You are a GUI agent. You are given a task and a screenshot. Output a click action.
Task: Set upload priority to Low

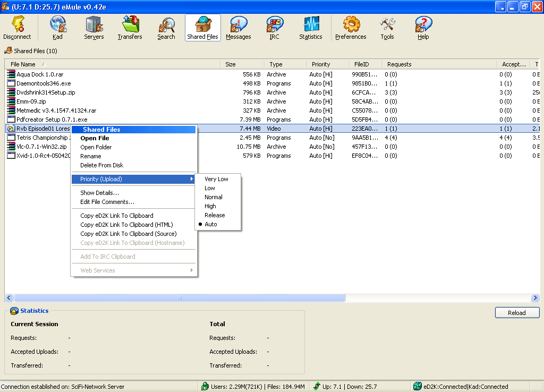[x=218, y=188]
